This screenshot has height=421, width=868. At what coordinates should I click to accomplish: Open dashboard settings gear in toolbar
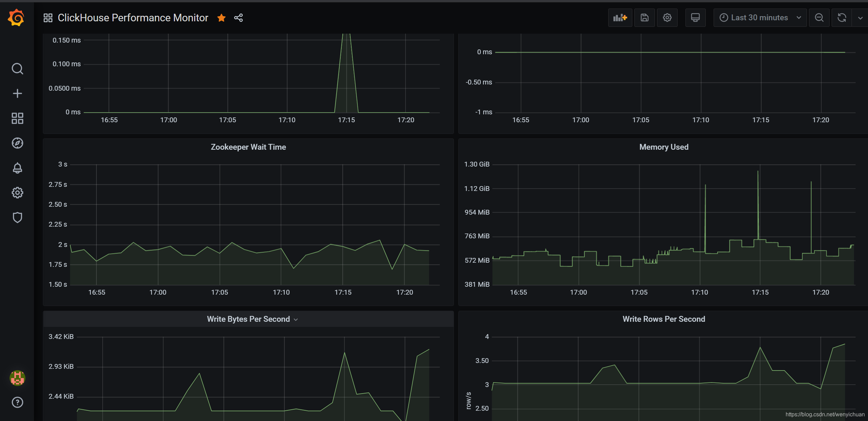(667, 18)
